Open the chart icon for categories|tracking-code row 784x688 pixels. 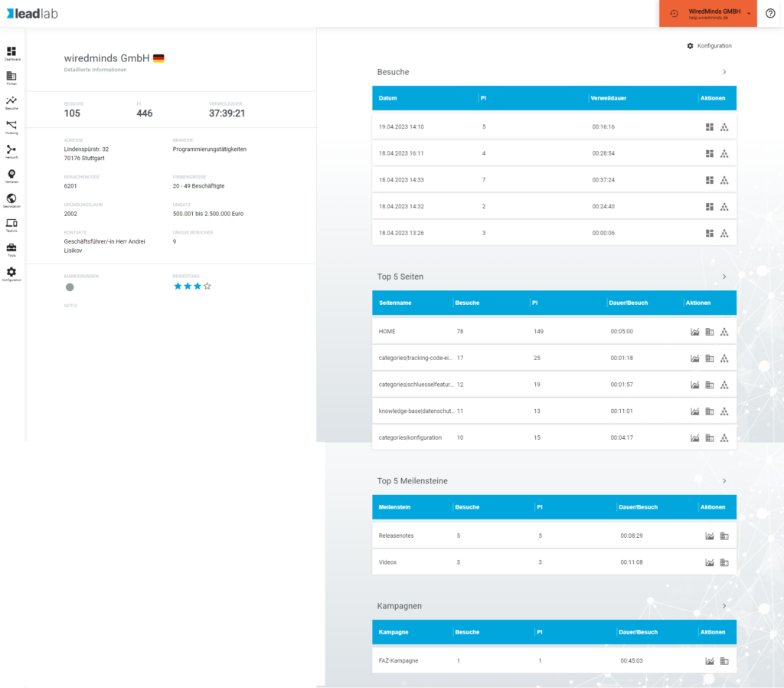695,359
